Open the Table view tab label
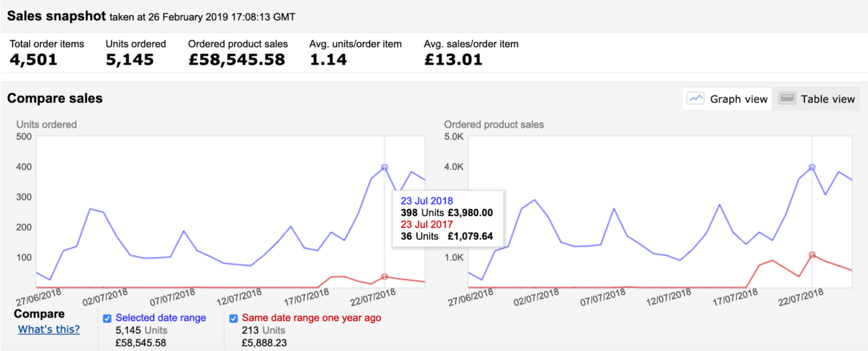The image size is (868, 351). pyautogui.click(x=828, y=99)
